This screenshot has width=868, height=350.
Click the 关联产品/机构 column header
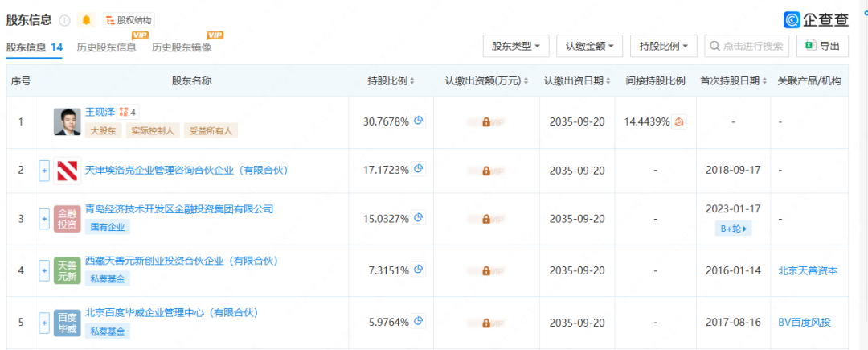[809, 80]
